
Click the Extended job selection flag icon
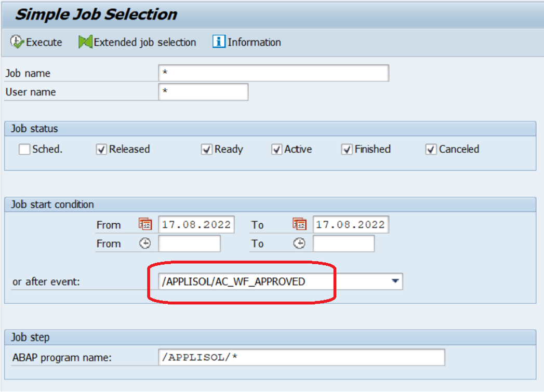coord(85,42)
